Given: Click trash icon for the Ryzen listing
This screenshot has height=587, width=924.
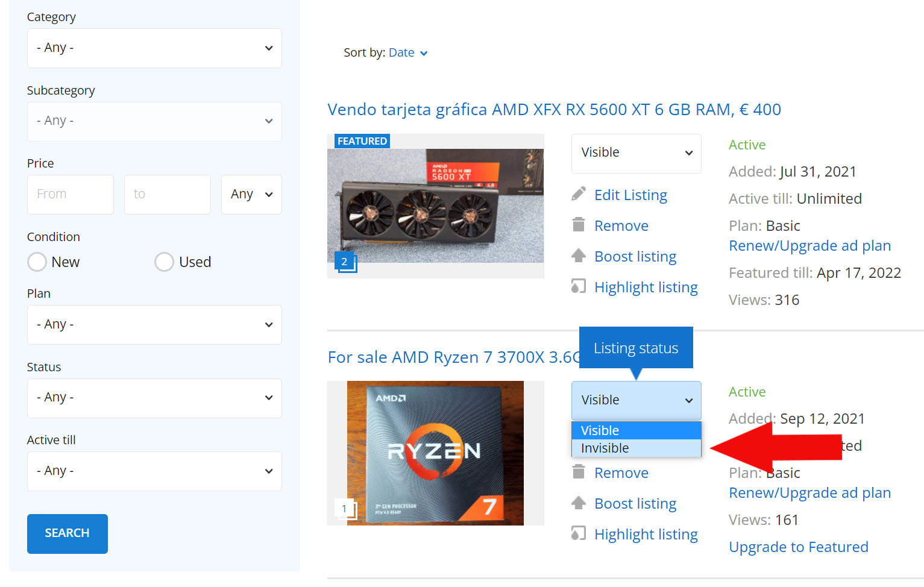Looking at the screenshot, I should [x=579, y=472].
